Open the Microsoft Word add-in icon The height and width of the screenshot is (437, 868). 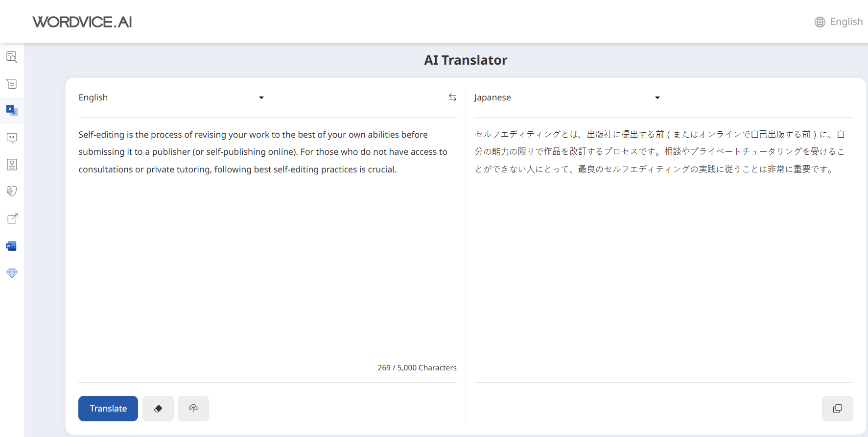tap(12, 246)
